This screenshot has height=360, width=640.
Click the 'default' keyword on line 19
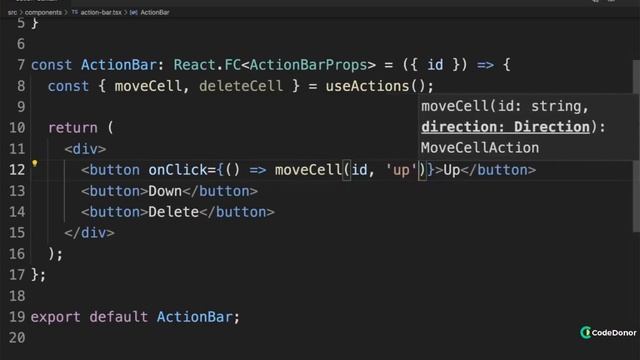(119, 317)
